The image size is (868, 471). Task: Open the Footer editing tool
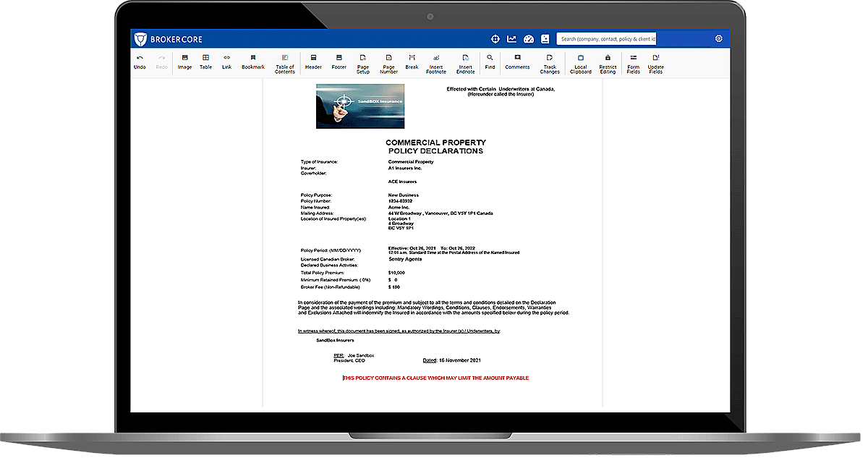click(x=339, y=61)
